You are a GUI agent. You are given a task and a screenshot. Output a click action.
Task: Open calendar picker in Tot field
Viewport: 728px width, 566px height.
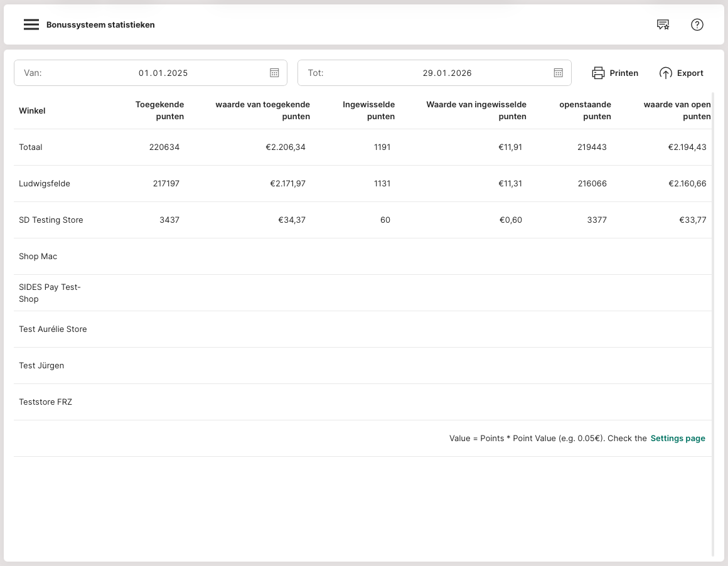[558, 73]
